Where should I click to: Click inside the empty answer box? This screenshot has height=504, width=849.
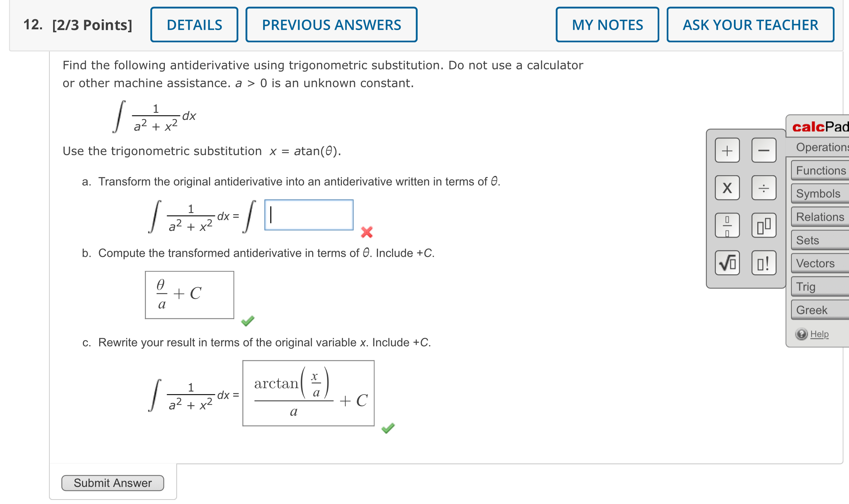click(x=308, y=216)
